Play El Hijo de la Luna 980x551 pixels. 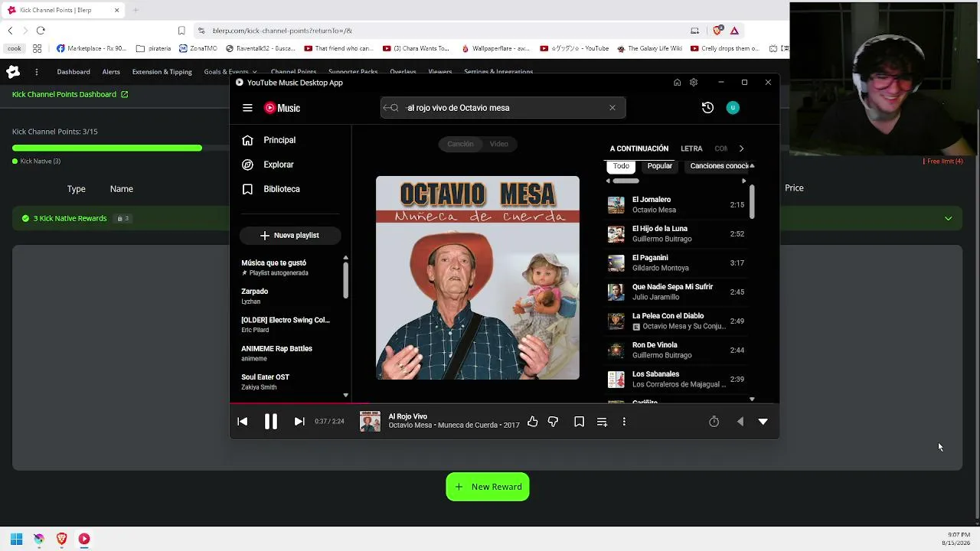click(x=676, y=233)
